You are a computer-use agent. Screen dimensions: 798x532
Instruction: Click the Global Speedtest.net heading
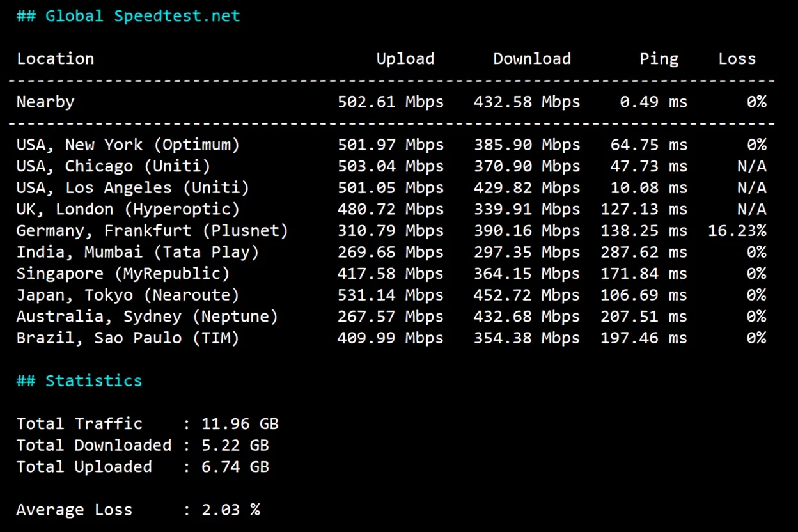pyautogui.click(x=128, y=15)
